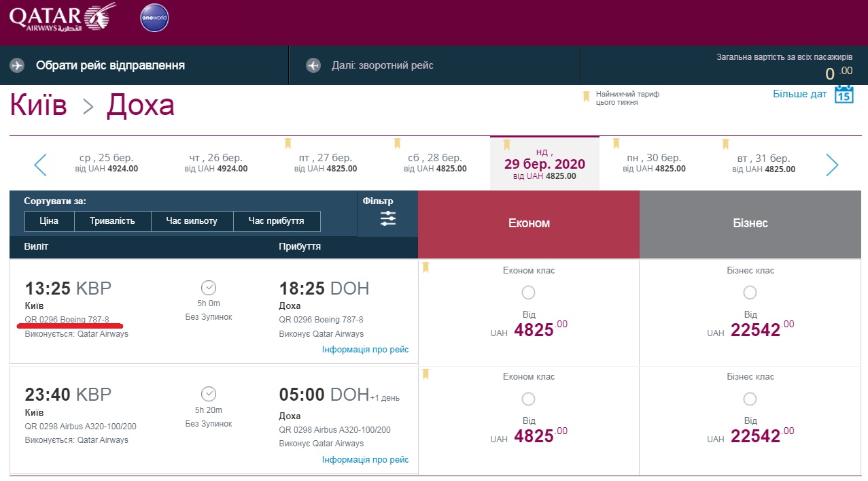Click the filter sliders icon
868x481 pixels.
(388, 218)
